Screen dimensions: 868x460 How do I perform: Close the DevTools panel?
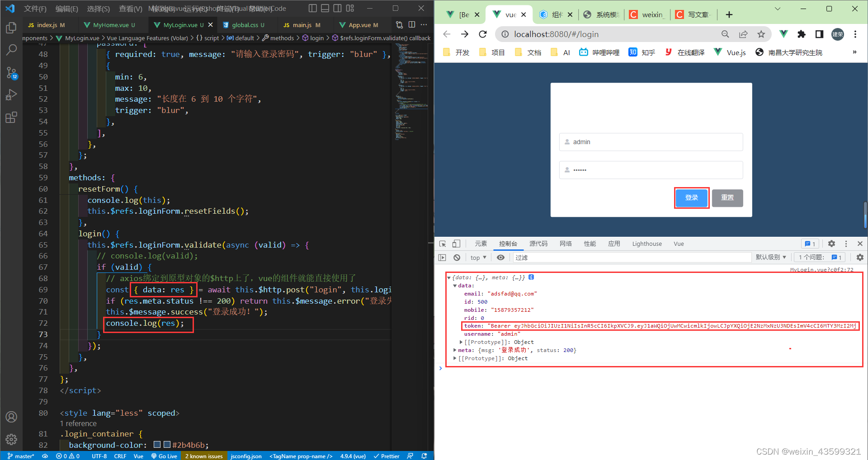coord(860,244)
